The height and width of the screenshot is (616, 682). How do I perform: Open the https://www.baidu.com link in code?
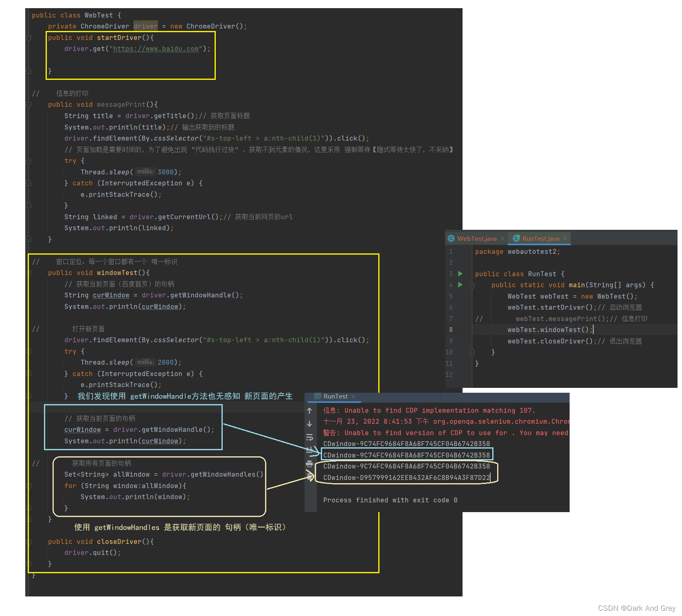pyautogui.click(x=156, y=48)
